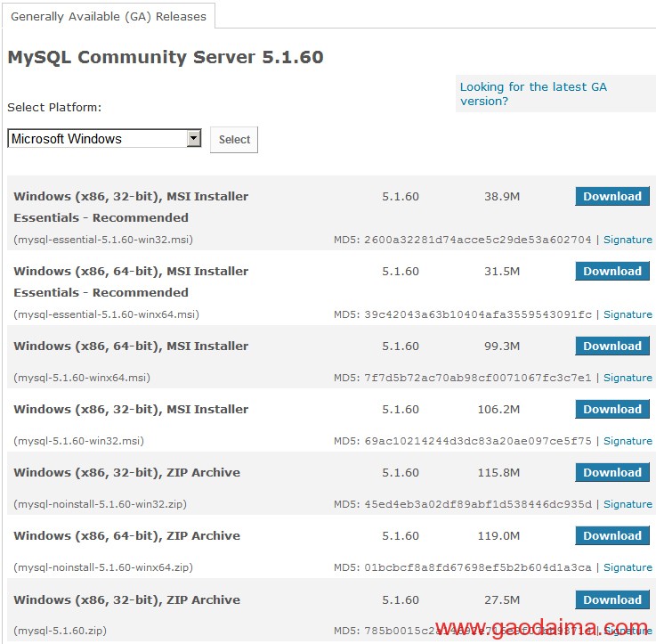Click filename '(mysql-essential-5.1.60-winx64.msi)'
656x644 pixels.
(106, 315)
